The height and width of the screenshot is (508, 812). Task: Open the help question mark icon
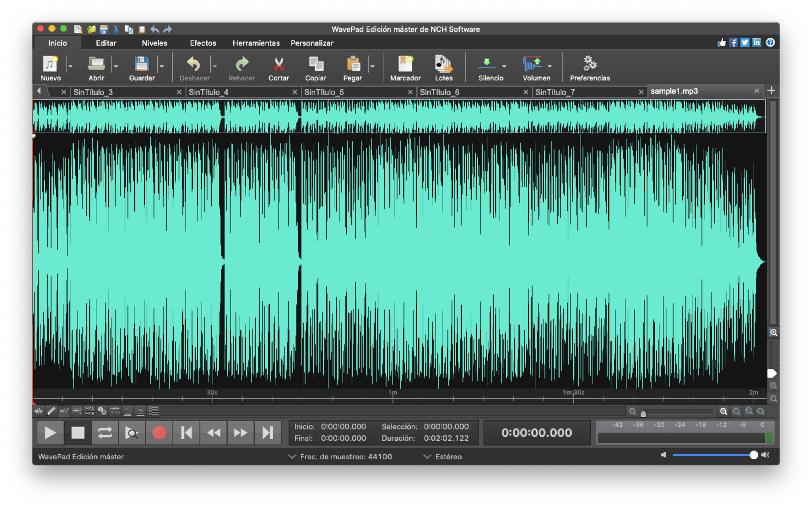(770, 43)
